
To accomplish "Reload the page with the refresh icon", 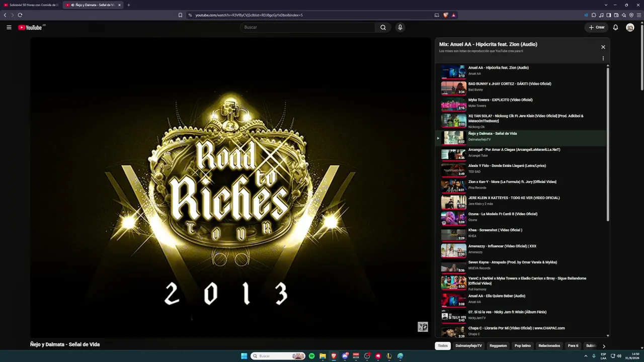I will click(20, 15).
